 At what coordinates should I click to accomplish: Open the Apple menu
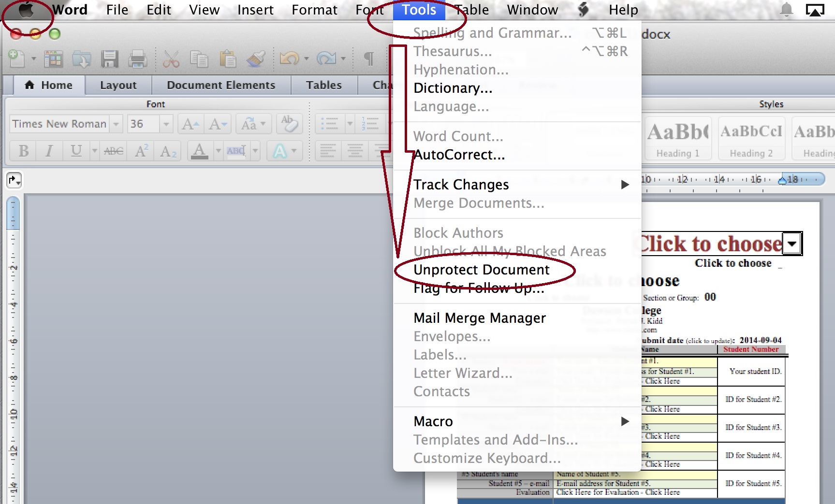(27, 10)
